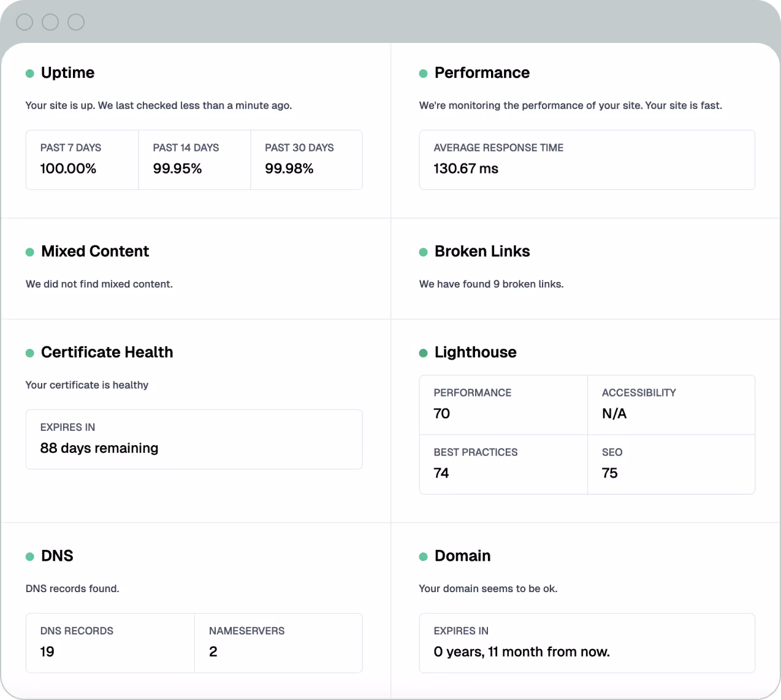Screen dimensions: 781x700
Task: Click the Past 14 Days label
Action: (x=186, y=148)
